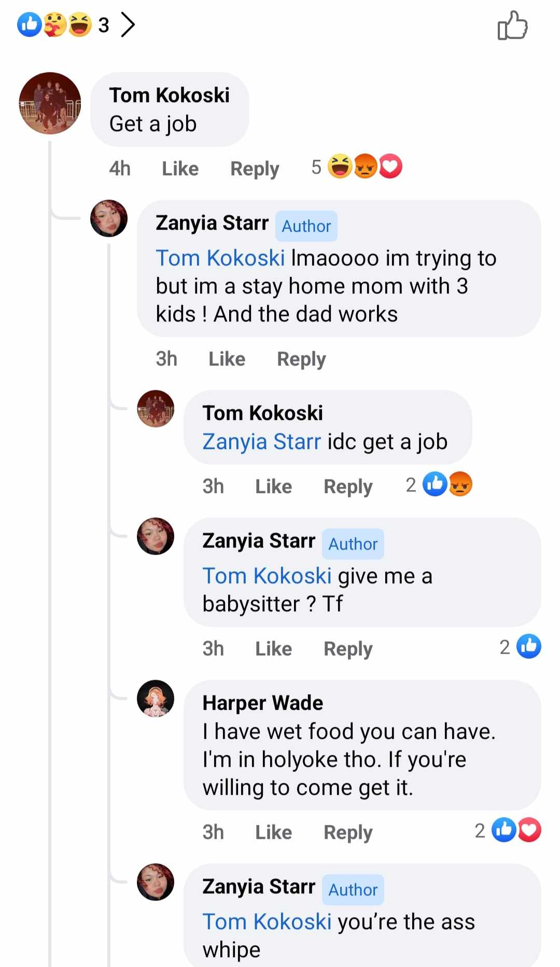Reply to Zanyia's stay home mom comment
This screenshot has height=967, width=560.
[301, 359]
